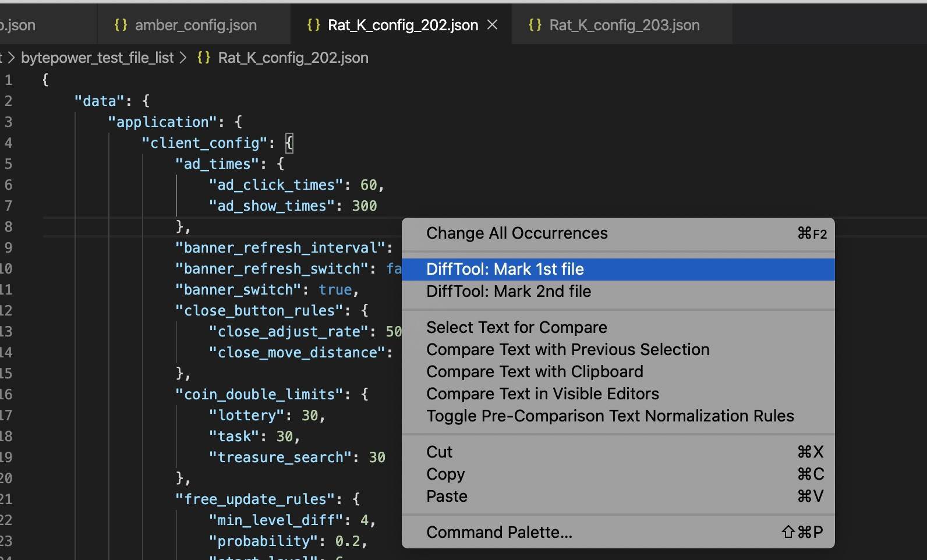This screenshot has width=927, height=560.
Task: Choose Copy from the context menu
Action: click(x=618, y=474)
